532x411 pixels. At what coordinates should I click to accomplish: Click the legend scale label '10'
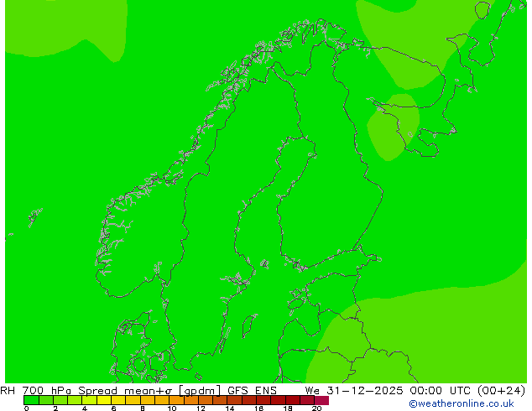click(172, 408)
